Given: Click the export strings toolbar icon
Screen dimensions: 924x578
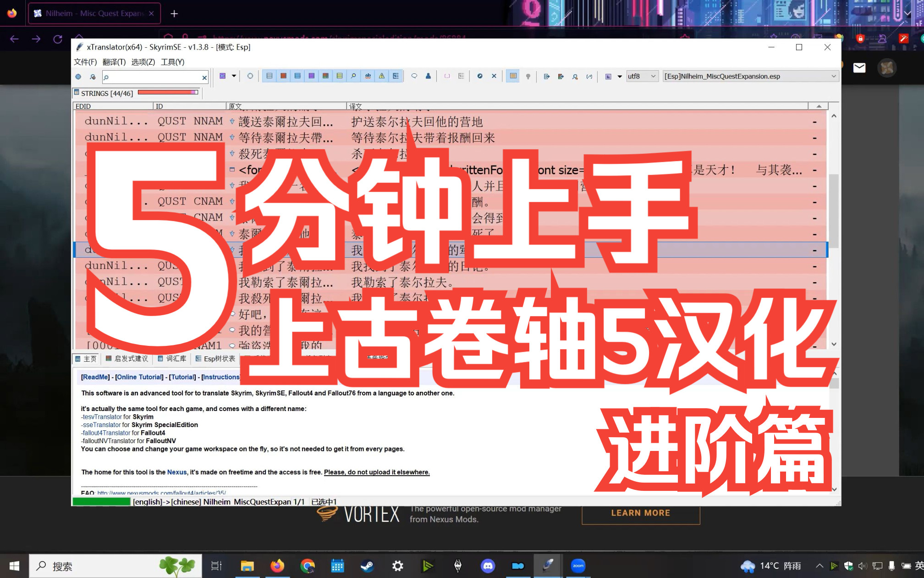Looking at the screenshot, I should [x=546, y=76].
